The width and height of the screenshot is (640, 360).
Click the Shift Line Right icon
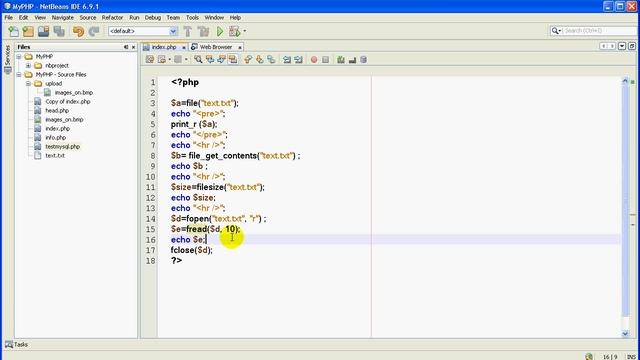pos(298,60)
